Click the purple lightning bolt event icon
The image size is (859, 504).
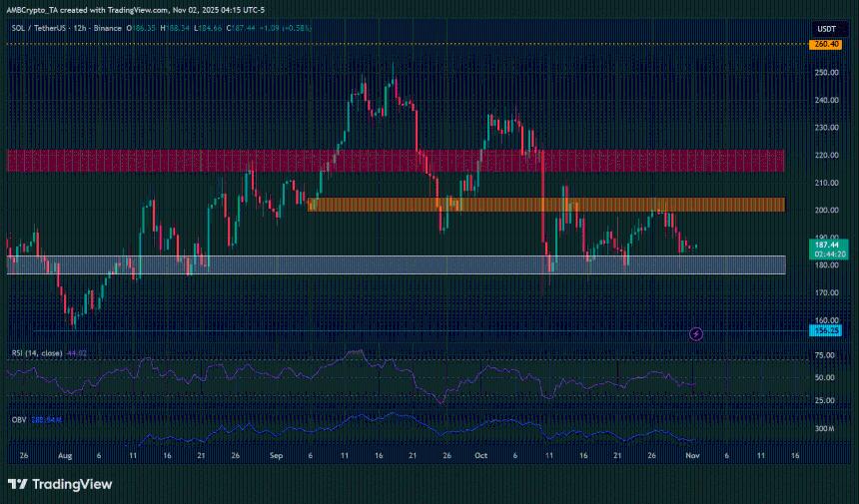click(697, 332)
